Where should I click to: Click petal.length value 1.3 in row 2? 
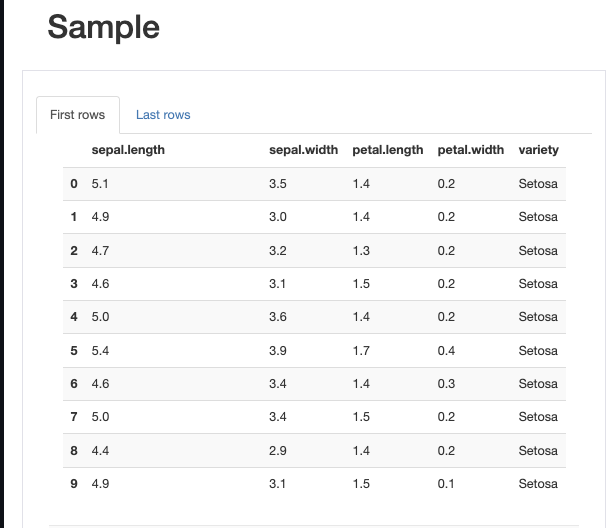click(x=361, y=251)
